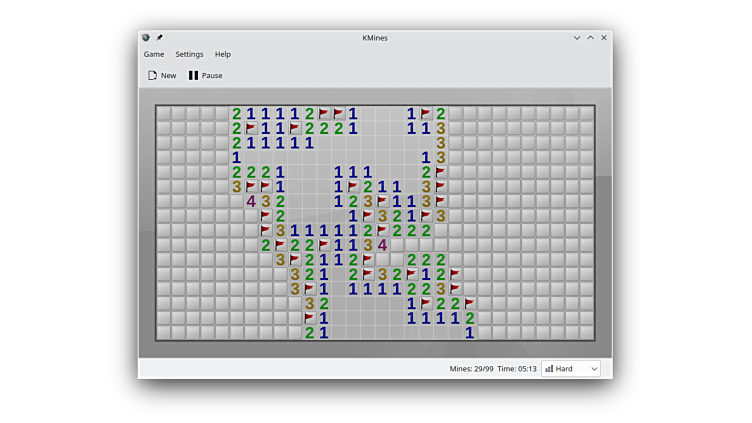Click the left flag of the adjacent top-row pair
The width and height of the screenshot is (752, 423).
[324, 114]
